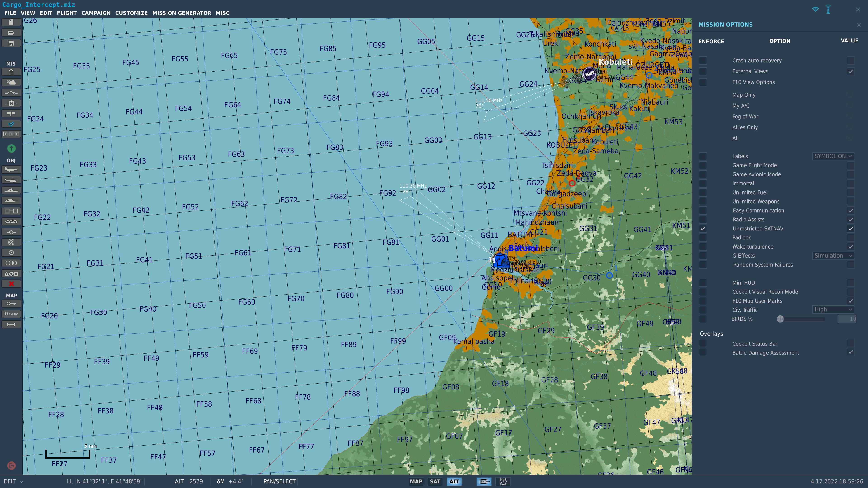Open the goals crosshair-box icon

[x=11, y=103]
